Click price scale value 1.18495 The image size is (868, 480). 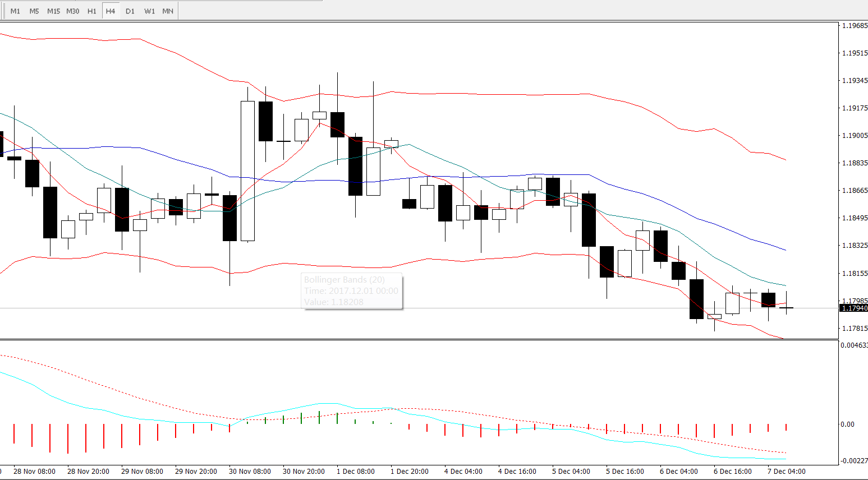click(x=855, y=218)
